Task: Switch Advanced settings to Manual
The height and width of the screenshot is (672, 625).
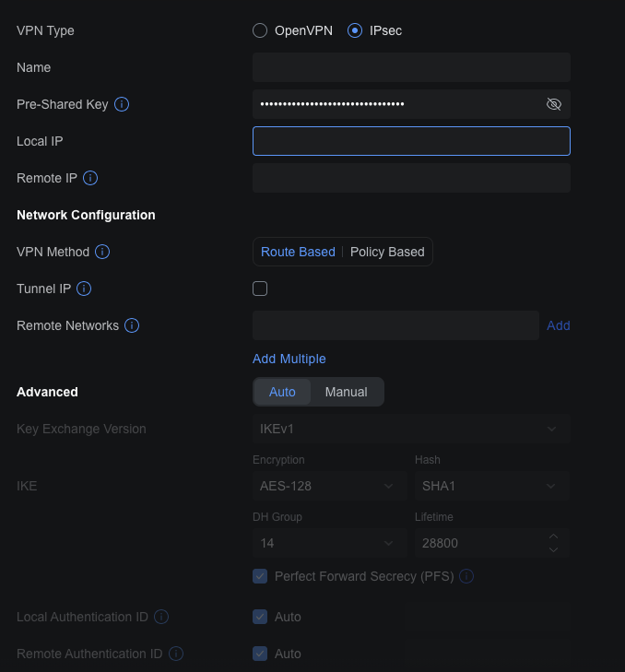Action: tap(346, 392)
